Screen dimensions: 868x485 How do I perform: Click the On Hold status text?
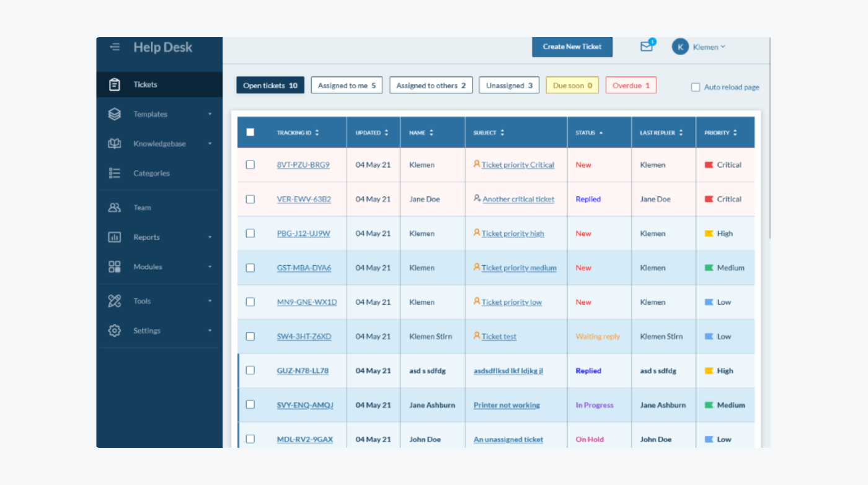(590, 439)
